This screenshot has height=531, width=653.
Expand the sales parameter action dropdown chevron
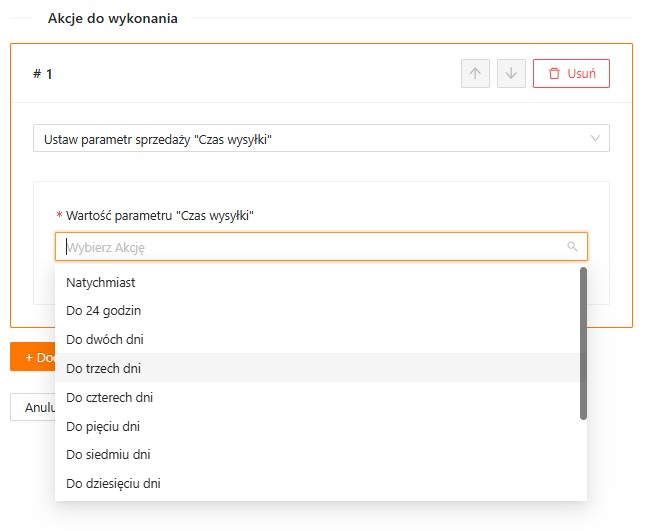click(596, 138)
